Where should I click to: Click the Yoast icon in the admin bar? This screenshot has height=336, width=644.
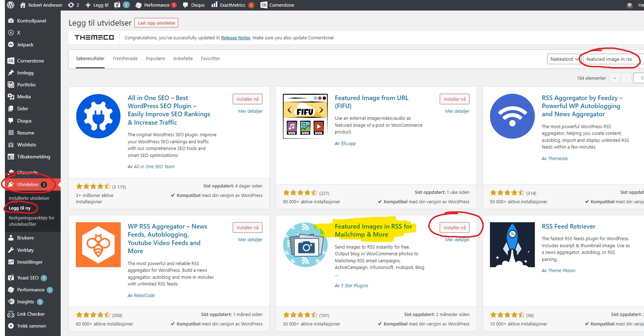pyautogui.click(x=117, y=5)
